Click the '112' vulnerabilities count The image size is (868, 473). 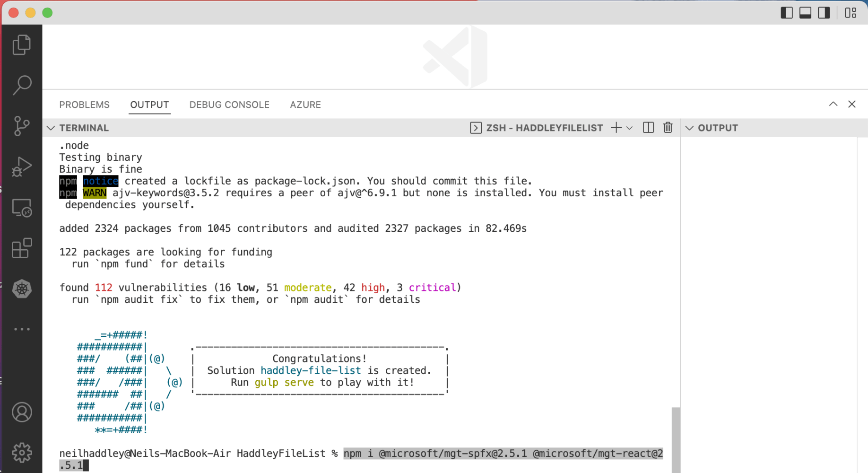point(104,288)
